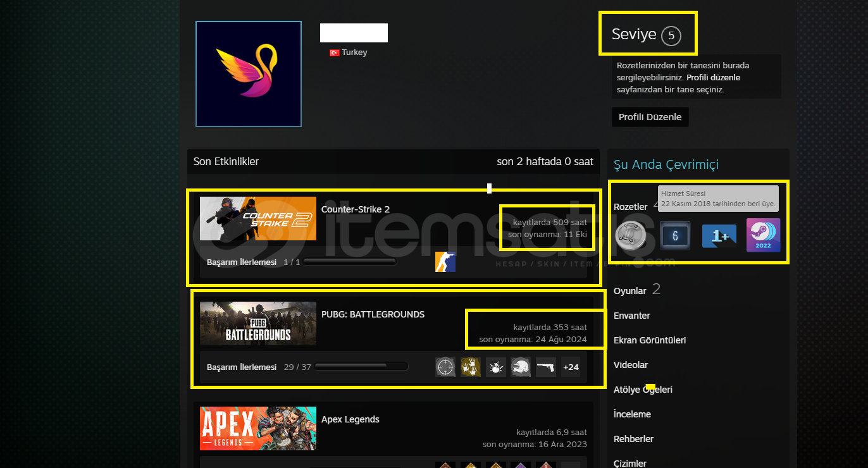
Task: Open the Çizimler artwork page
Action: point(630,463)
